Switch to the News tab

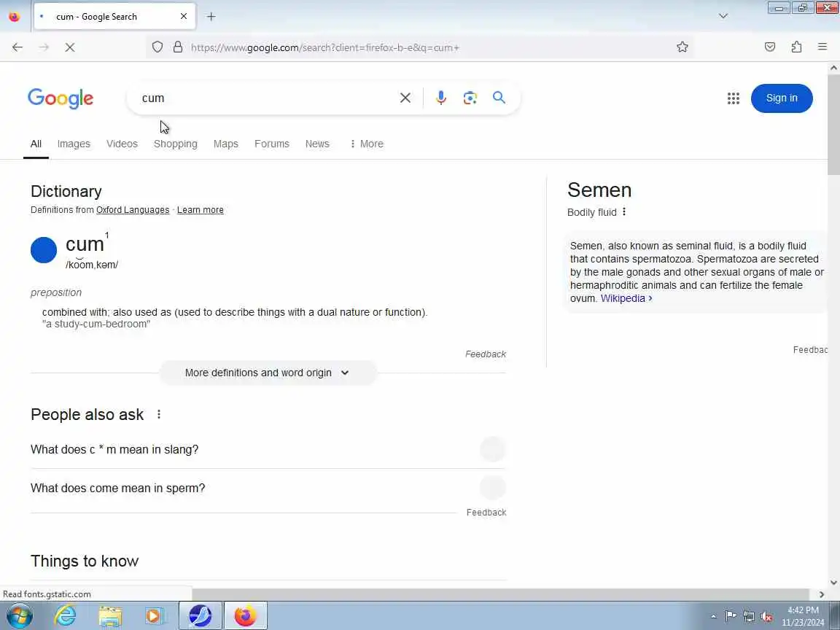point(317,144)
